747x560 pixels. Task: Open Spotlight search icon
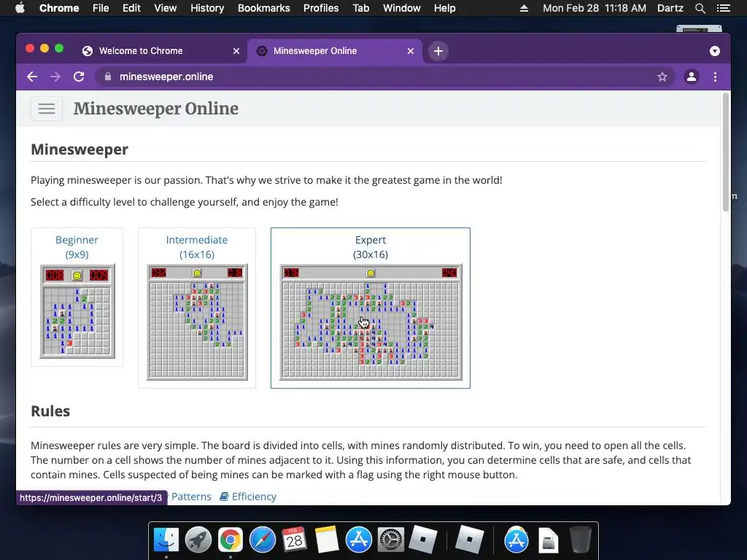700,8
